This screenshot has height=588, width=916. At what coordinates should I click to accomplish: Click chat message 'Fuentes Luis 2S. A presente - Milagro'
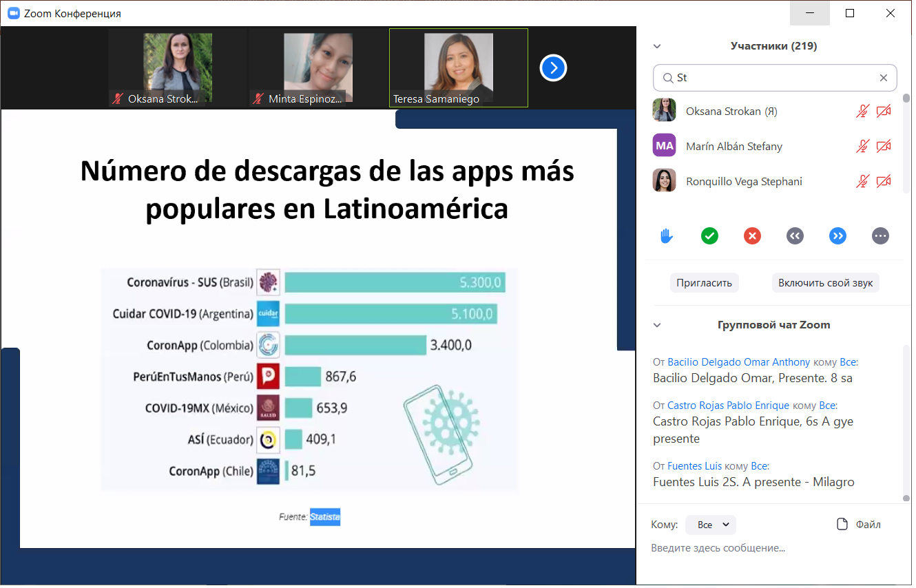753,482
